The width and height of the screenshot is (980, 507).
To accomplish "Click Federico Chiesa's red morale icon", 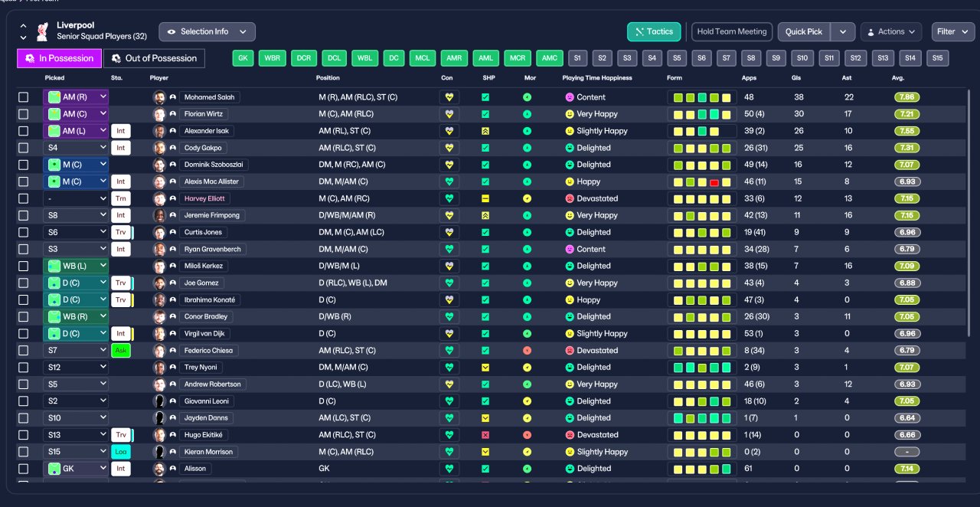I will pyautogui.click(x=527, y=351).
